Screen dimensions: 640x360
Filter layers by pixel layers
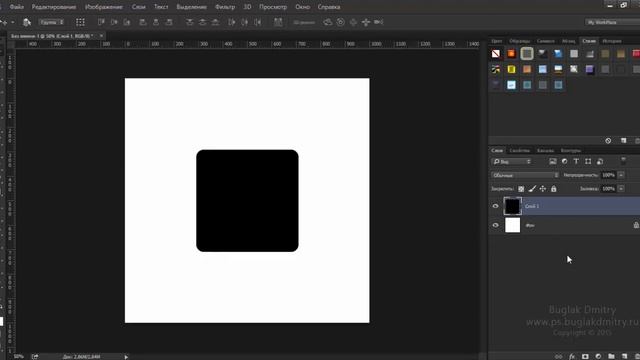553,162
